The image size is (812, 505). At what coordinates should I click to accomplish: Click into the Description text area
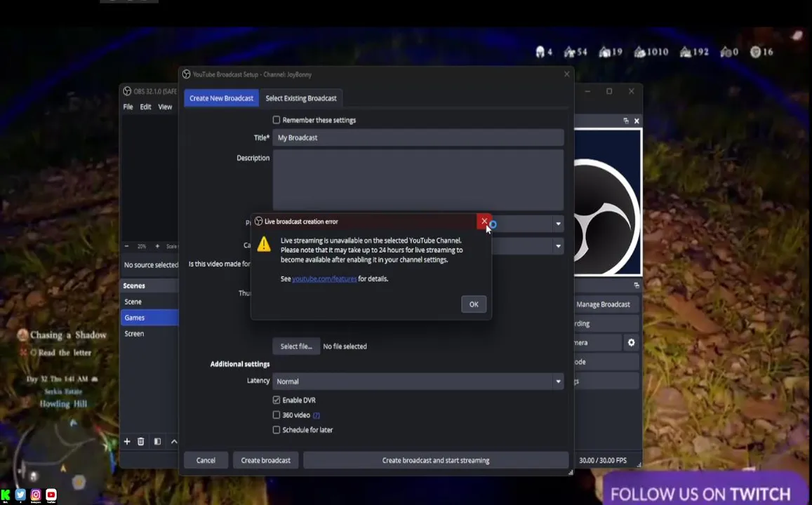418,180
